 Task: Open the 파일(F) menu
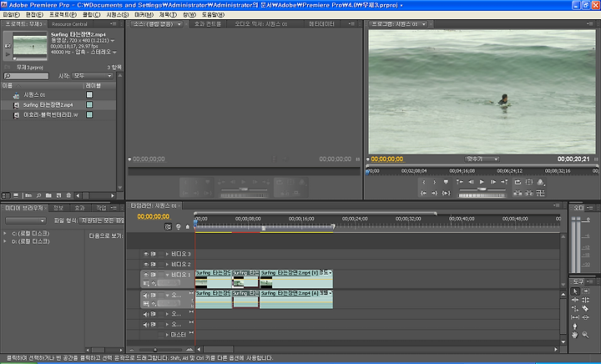[x=11, y=14]
